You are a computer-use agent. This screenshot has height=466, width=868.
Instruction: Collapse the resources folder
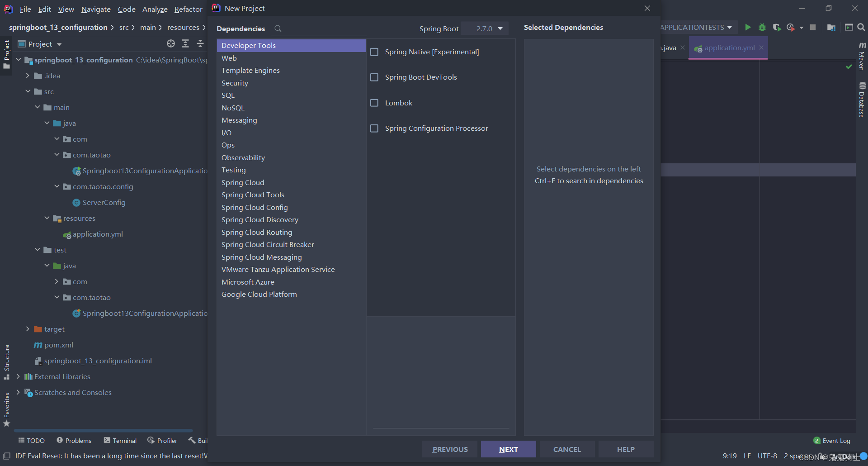pyautogui.click(x=47, y=218)
